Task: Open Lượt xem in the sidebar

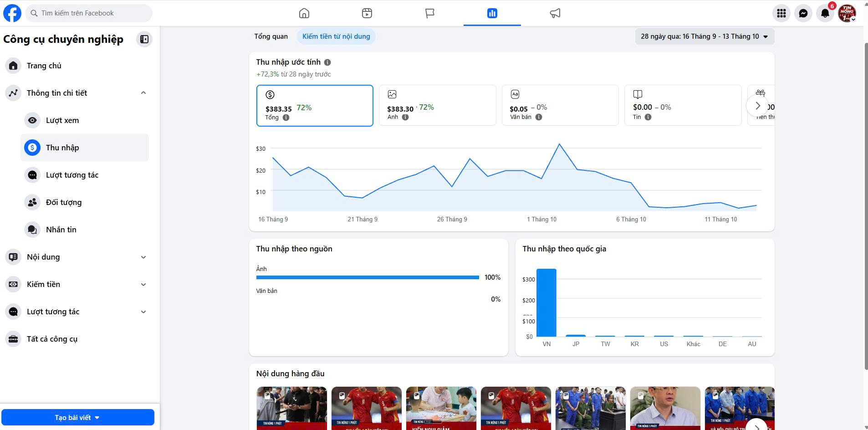Action: click(85, 120)
